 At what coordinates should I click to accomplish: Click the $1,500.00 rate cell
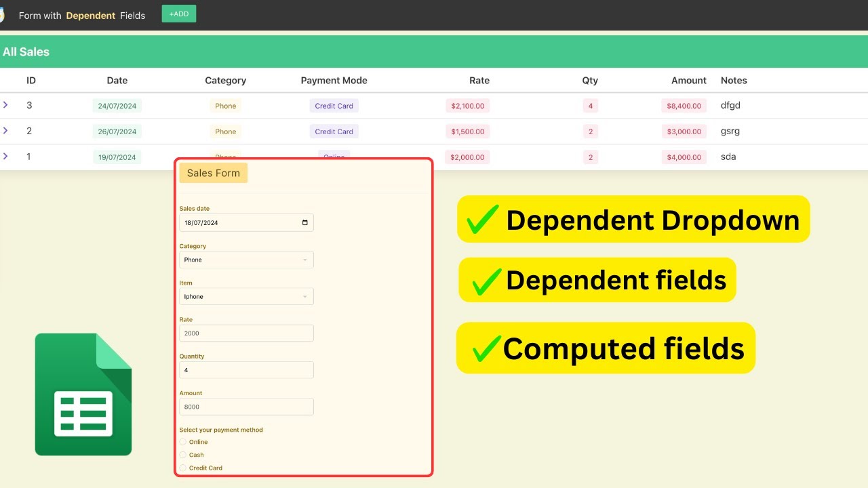468,131
